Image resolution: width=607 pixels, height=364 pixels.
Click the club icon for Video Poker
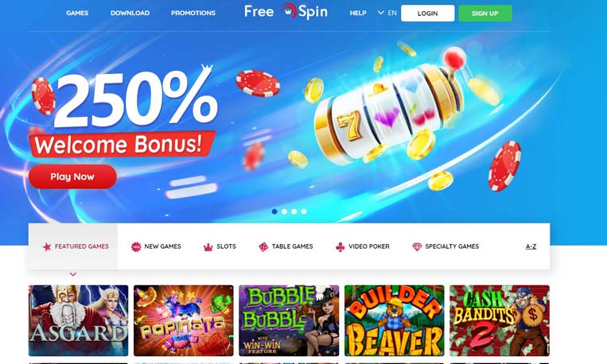(340, 247)
